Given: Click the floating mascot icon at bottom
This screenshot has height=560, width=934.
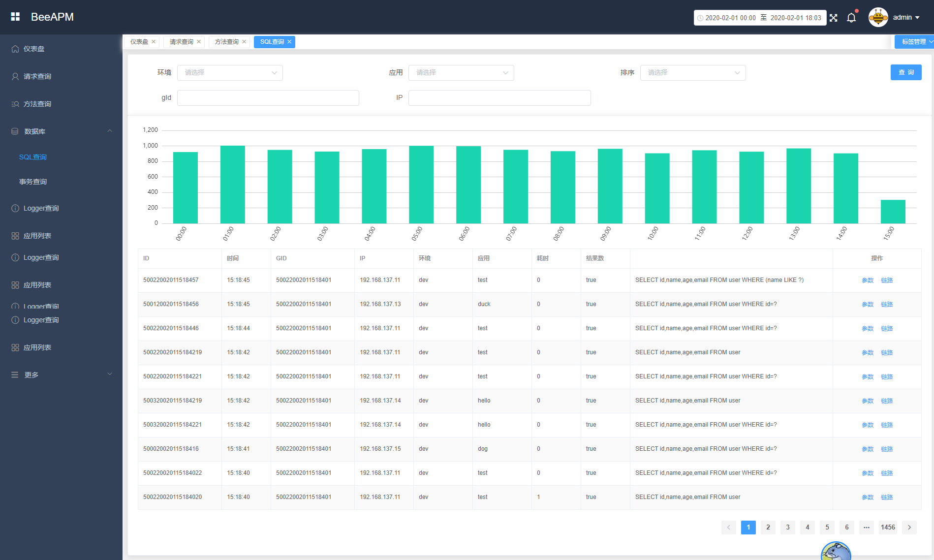Looking at the screenshot, I should pyautogui.click(x=836, y=551).
